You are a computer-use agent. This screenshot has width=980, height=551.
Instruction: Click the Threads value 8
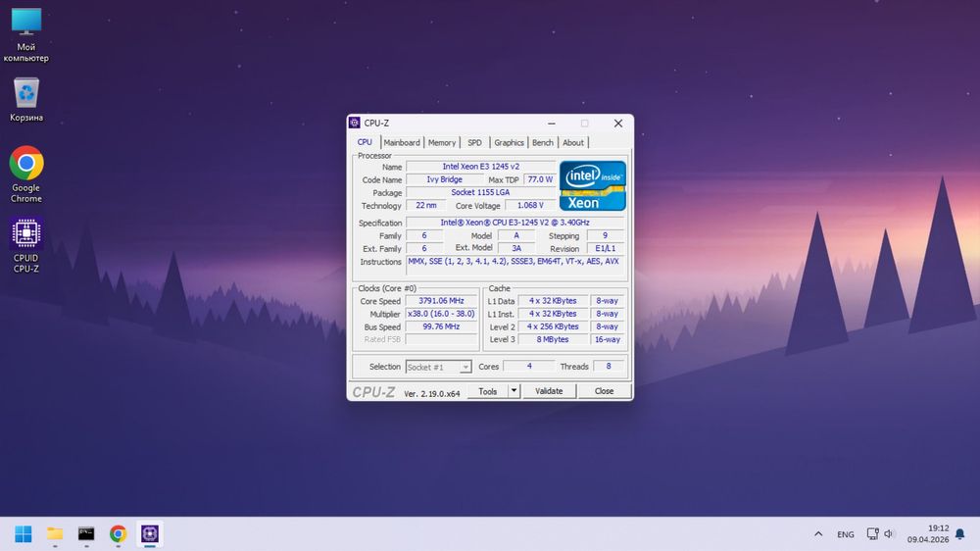pyautogui.click(x=609, y=367)
